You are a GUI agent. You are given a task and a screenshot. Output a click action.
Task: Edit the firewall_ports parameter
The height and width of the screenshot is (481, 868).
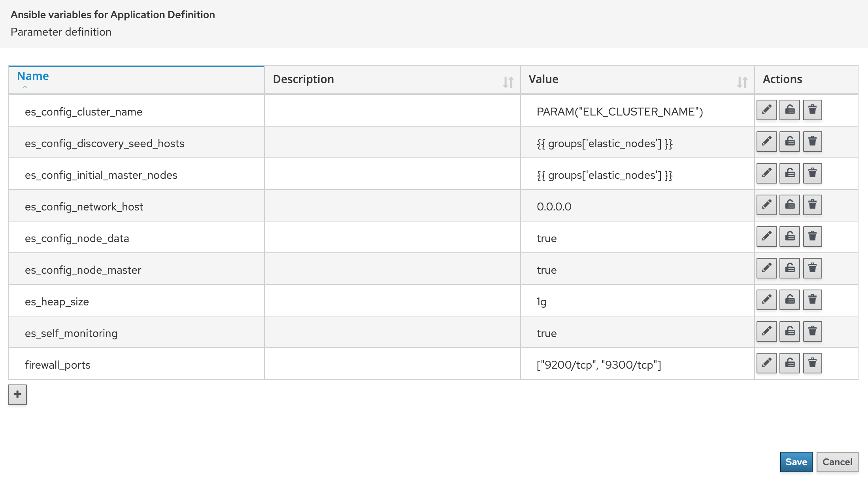[x=766, y=363]
